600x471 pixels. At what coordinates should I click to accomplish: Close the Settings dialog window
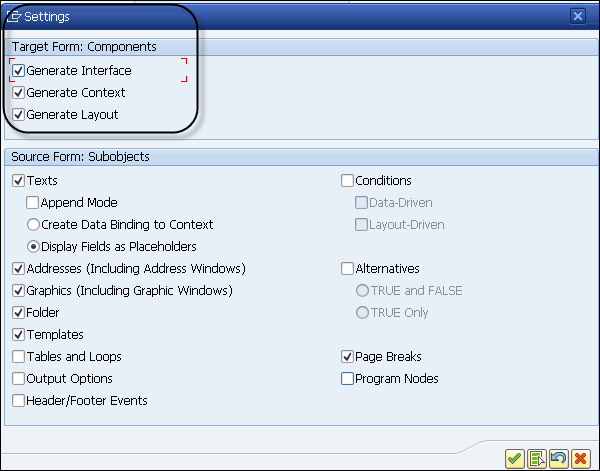pos(578,16)
